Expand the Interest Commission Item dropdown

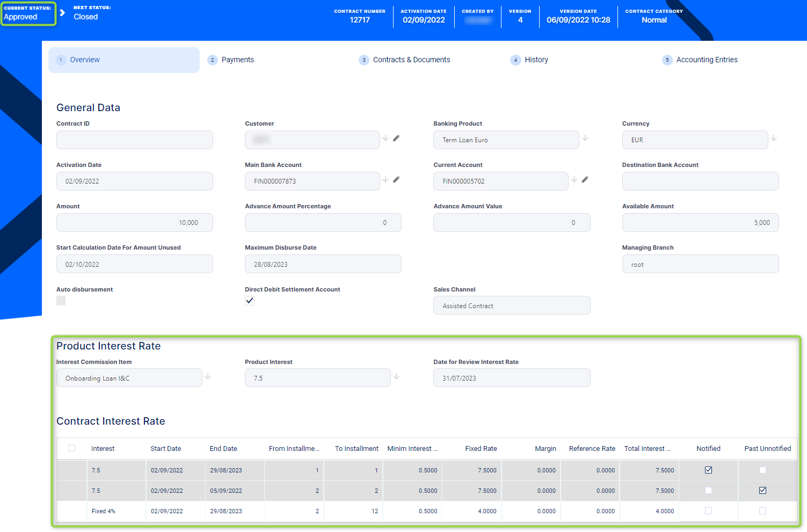(208, 377)
